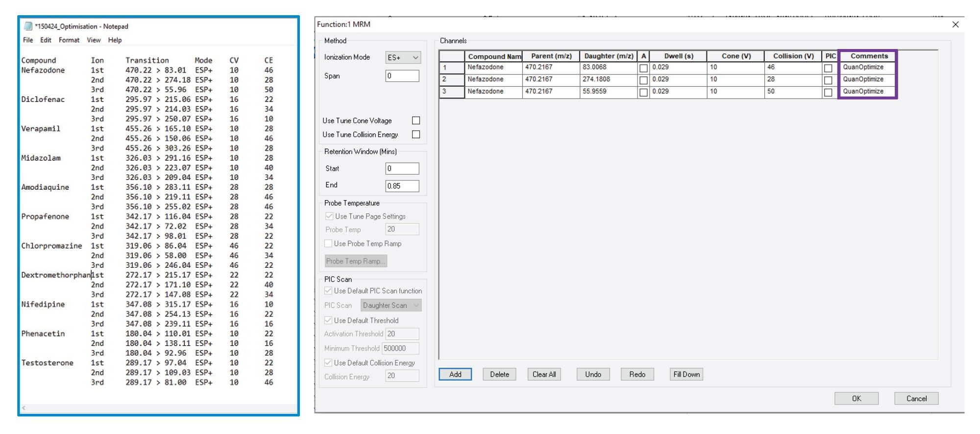The height and width of the screenshot is (434, 980).
Task: Click the Notepad horizontal scrollbar left arrow
Action: pos(24,408)
